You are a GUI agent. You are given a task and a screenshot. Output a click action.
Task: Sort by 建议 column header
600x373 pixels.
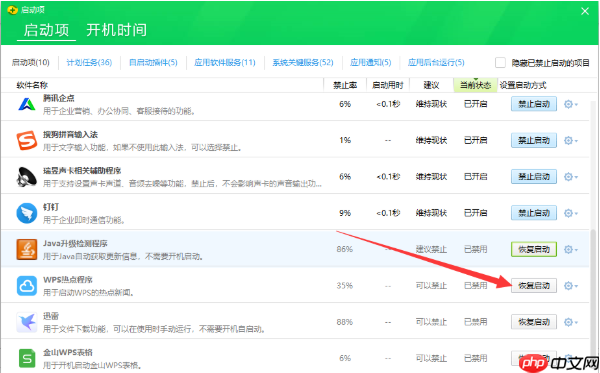431,85
